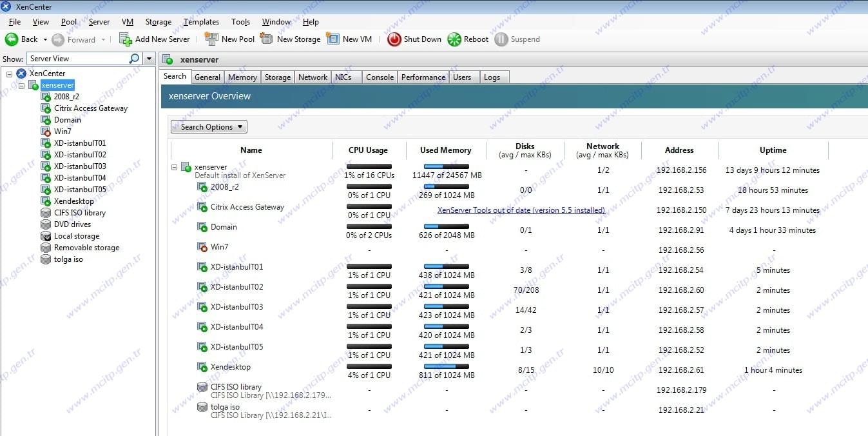Image resolution: width=868 pixels, height=436 pixels.
Task: Collapse the xenserver node in the tree
Action: [21, 85]
